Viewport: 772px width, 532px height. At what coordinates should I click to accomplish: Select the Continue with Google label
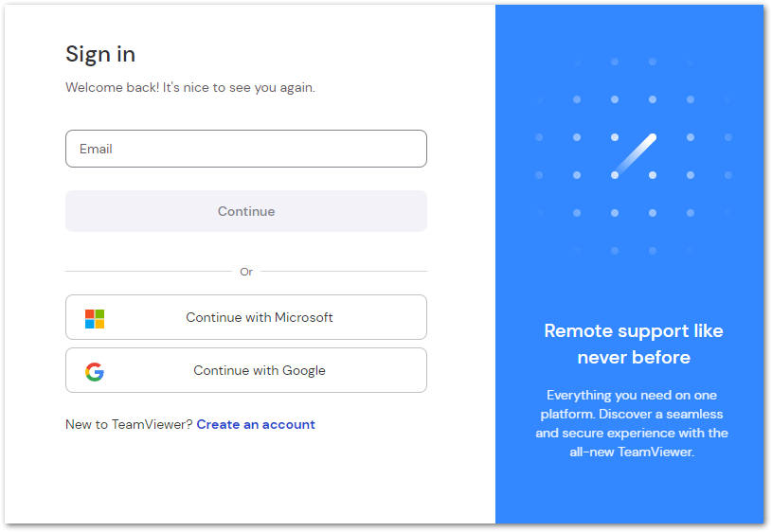(259, 371)
